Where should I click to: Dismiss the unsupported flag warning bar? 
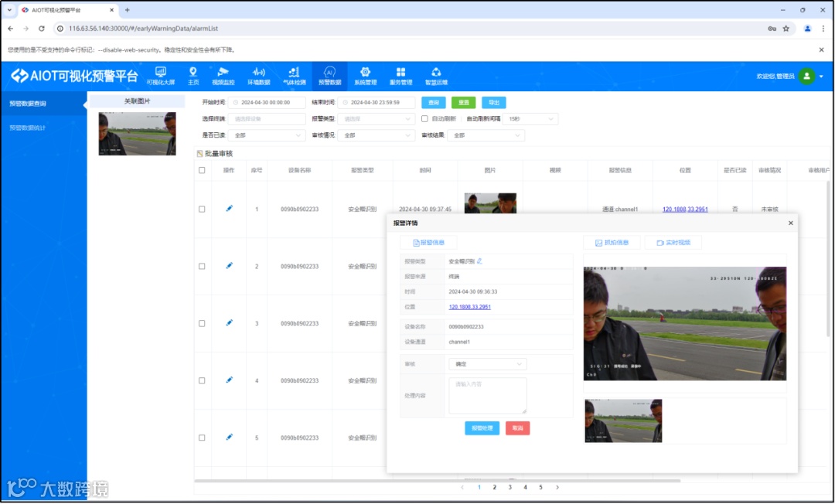(x=821, y=49)
